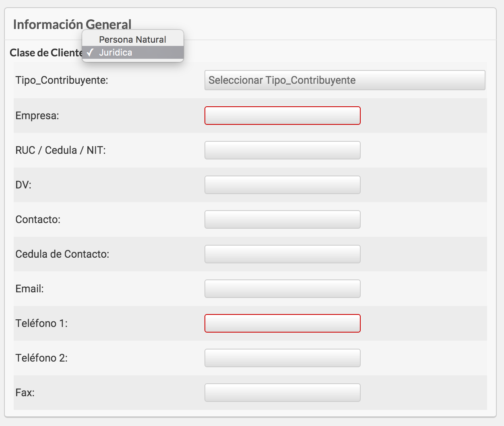Focus the Email input field
Image resolution: width=504 pixels, height=426 pixels.
point(282,289)
